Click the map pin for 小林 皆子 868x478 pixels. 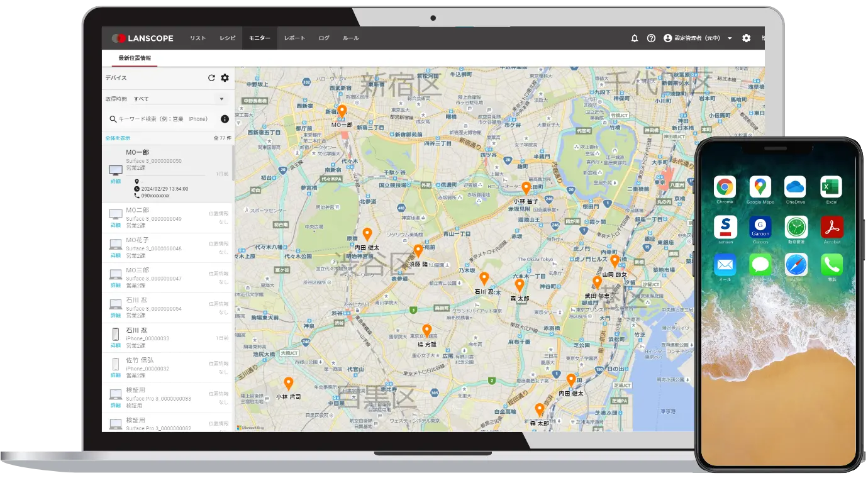coord(526,187)
